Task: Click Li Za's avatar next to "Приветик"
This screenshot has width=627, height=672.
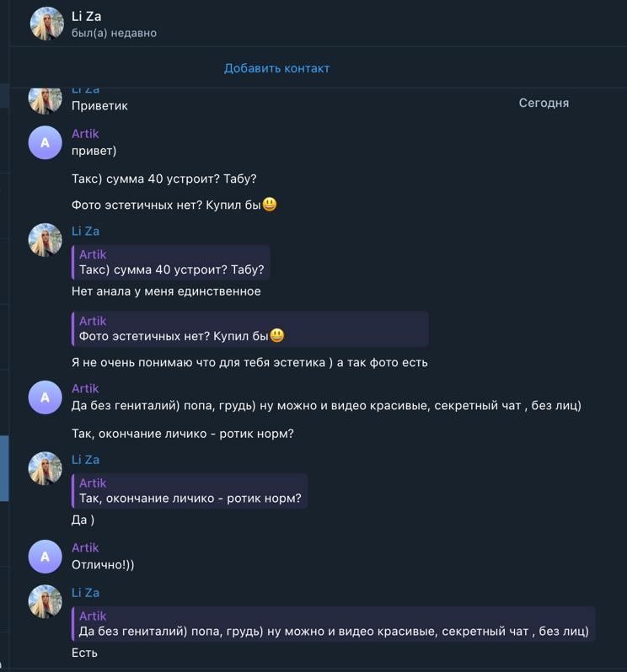Action: tap(46, 99)
